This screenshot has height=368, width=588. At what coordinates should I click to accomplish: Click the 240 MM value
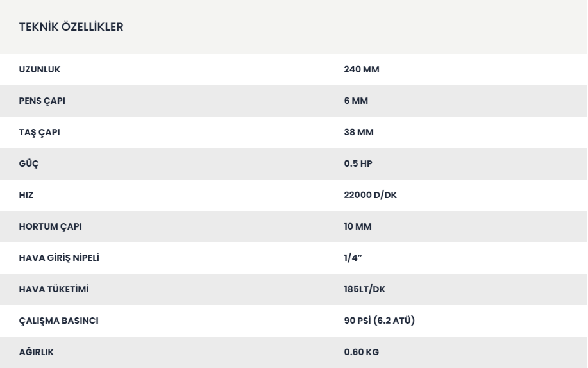[362, 69]
